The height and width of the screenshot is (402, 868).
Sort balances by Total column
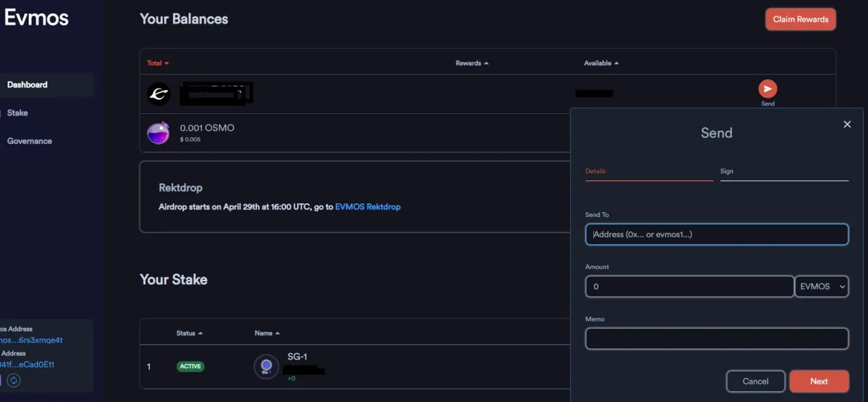point(158,63)
